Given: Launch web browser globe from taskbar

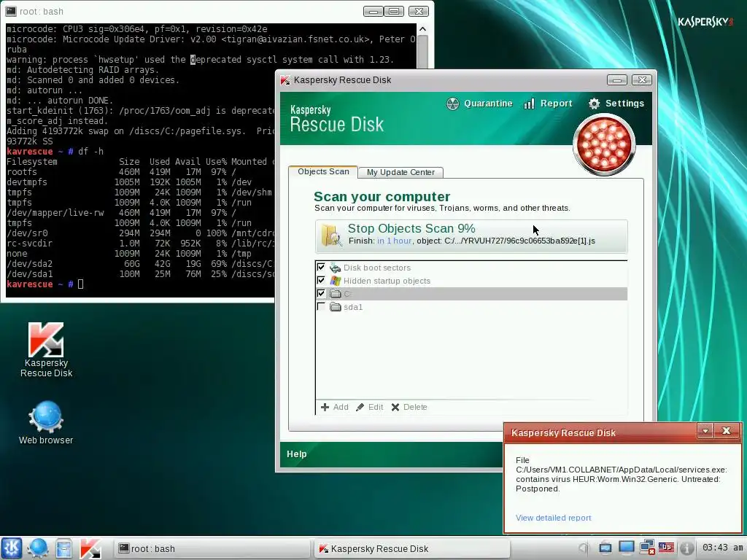Looking at the screenshot, I should coord(37,548).
